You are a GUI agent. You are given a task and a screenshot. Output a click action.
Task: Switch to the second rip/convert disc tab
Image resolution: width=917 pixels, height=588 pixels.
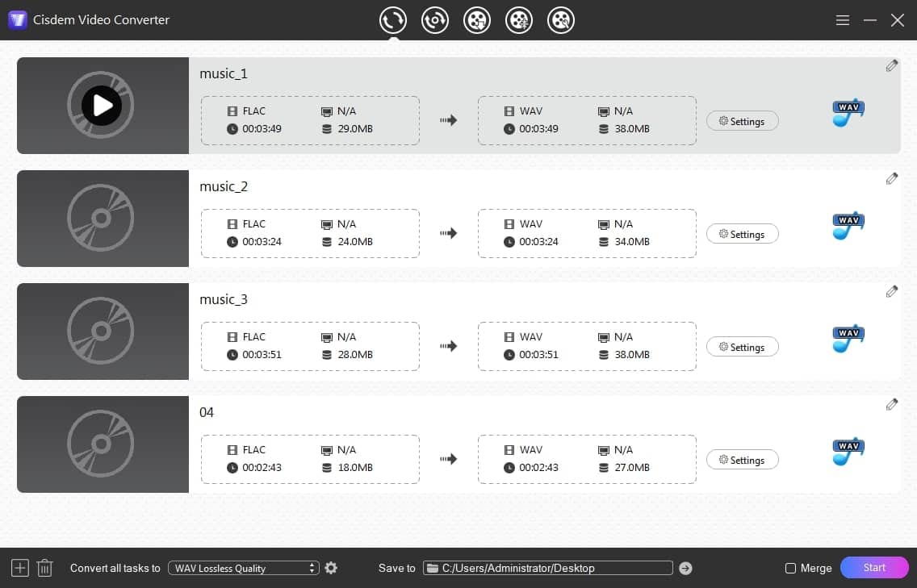[x=434, y=20]
